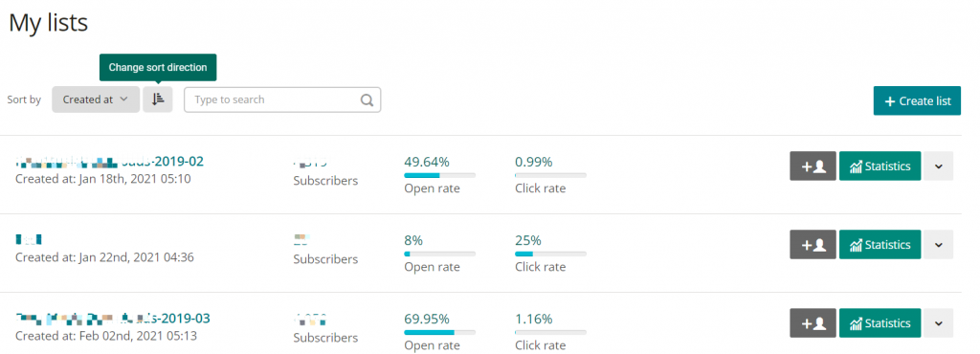980x354 pixels.
Task: Focus the Type to search field
Action: [x=282, y=100]
